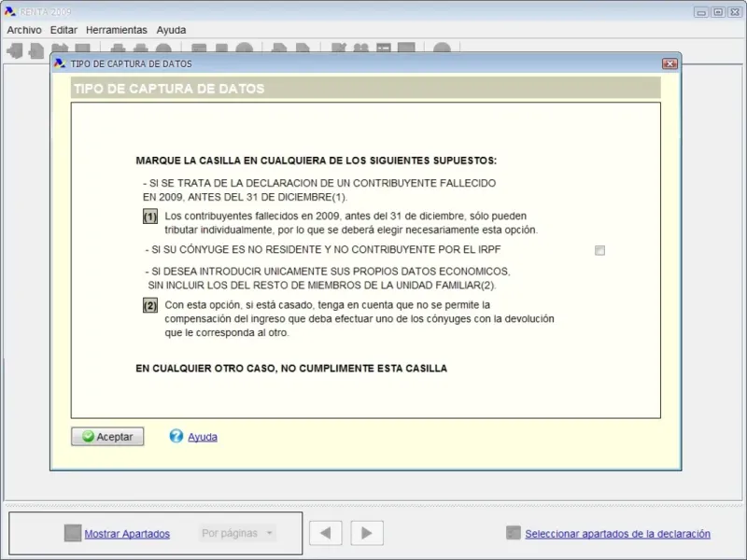Open the Archivo menu
The height and width of the screenshot is (560, 747).
click(24, 30)
